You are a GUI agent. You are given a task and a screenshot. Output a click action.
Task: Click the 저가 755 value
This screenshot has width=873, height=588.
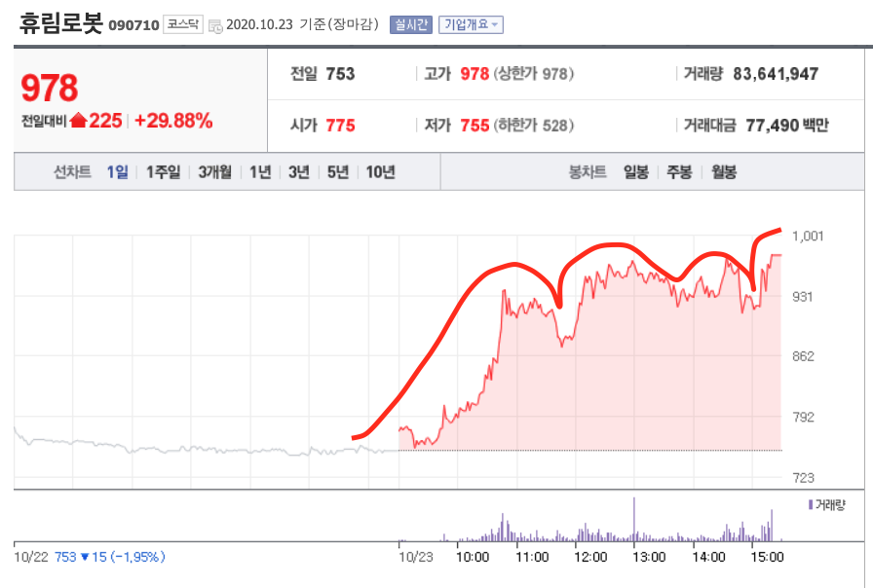474,126
